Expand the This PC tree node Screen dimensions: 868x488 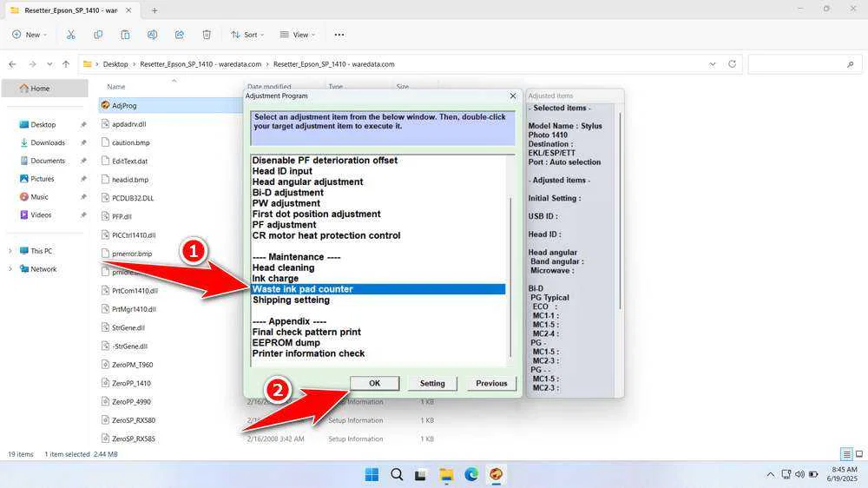(10, 251)
